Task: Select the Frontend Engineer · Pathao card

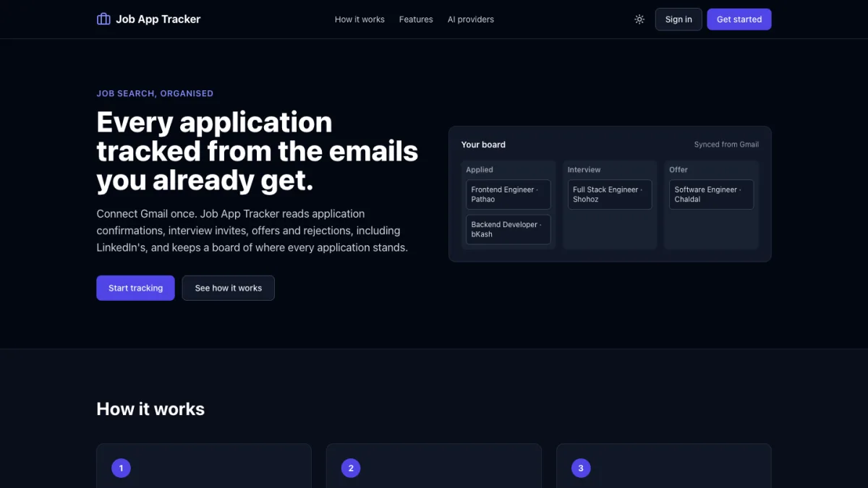Action: [509, 194]
